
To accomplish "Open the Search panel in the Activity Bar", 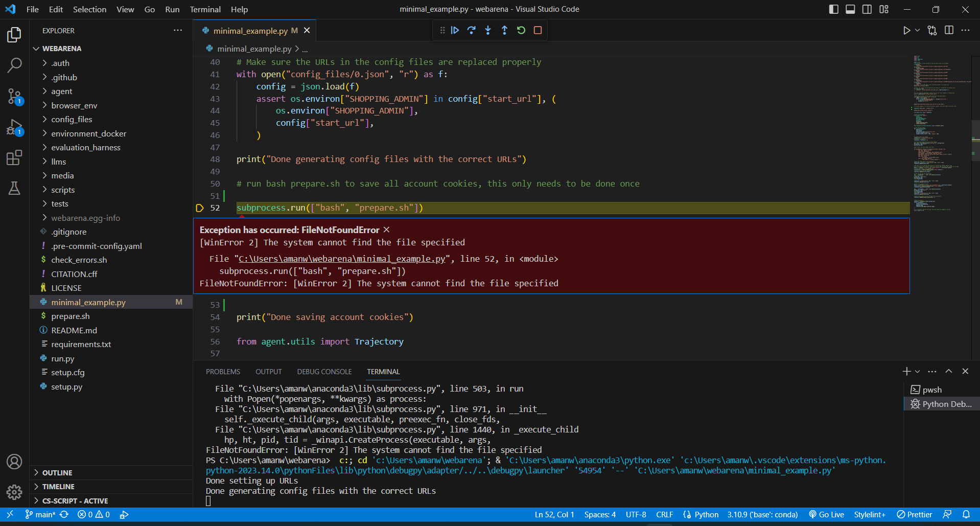I will pyautogui.click(x=14, y=65).
